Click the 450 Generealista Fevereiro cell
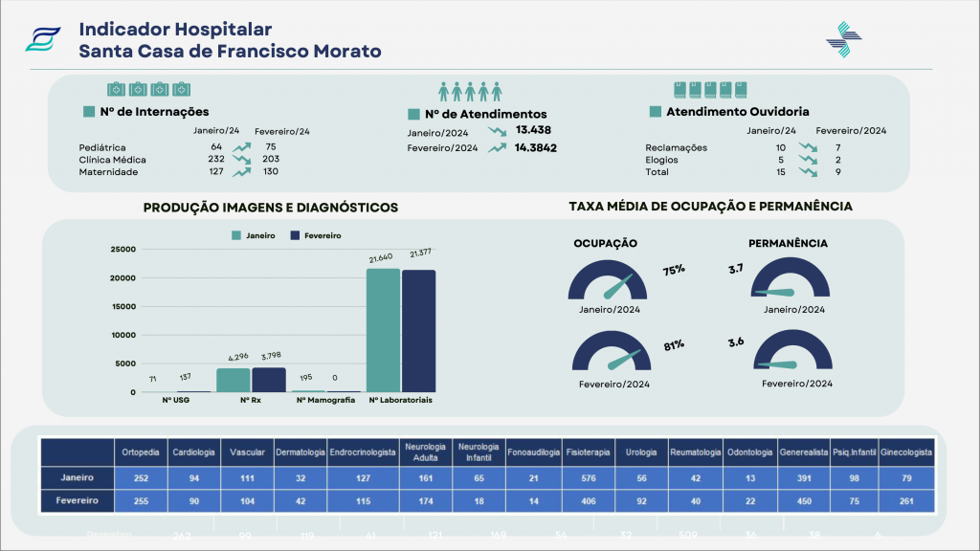The height and width of the screenshot is (551, 980). point(804,501)
